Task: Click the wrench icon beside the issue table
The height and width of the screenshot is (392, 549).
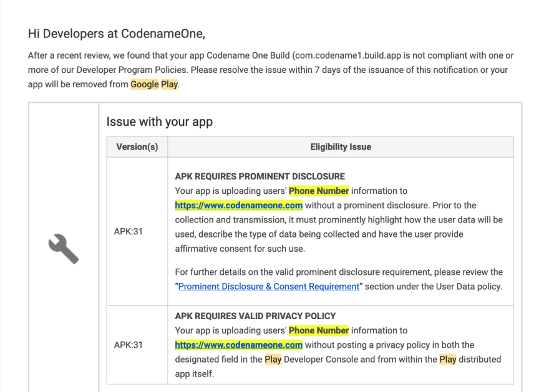Action: (x=64, y=249)
